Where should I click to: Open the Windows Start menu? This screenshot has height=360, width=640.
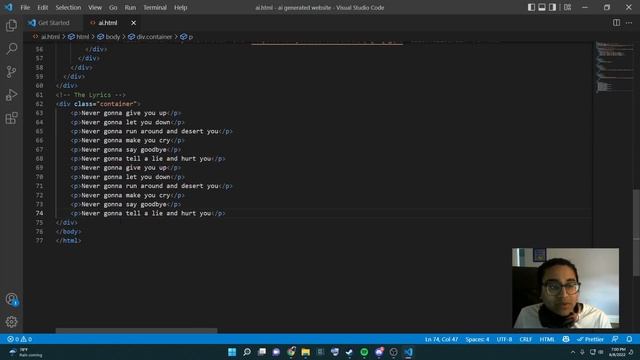pyautogui.click(x=232, y=352)
